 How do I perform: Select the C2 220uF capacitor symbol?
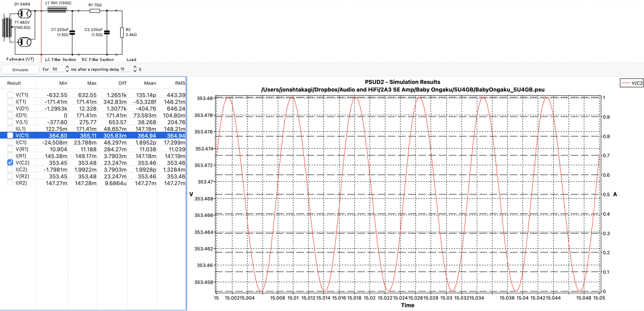[107, 32]
